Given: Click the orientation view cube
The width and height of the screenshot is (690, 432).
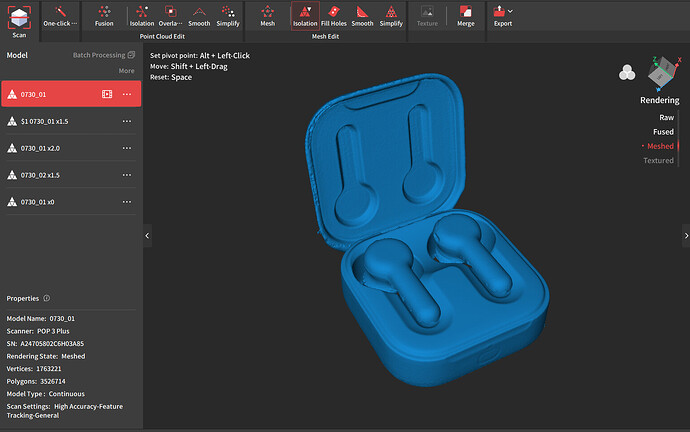Looking at the screenshot, I should 663,72.
